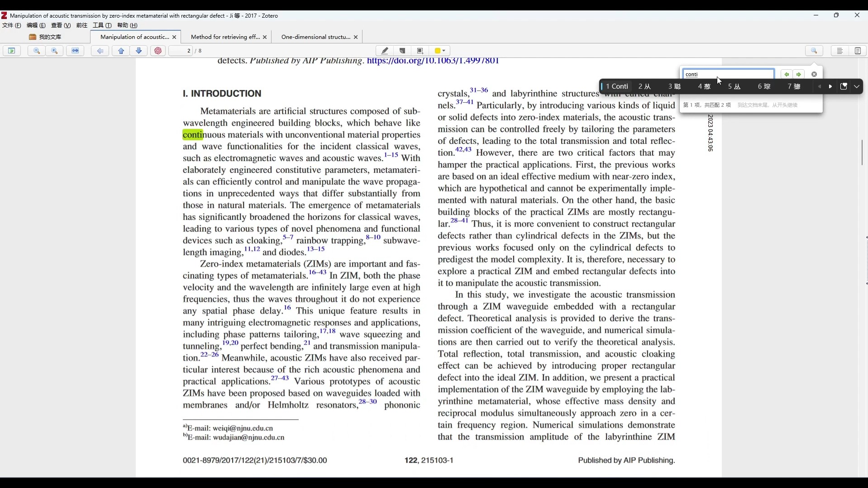The width and height of the screenshot is (868, 488).
Task: Show the notes pane icon
Action: point(858,51)
